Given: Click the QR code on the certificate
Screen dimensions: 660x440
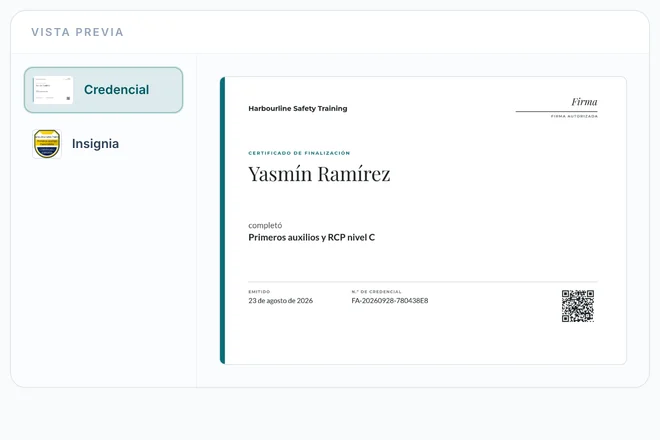Looking at the screenshot, I should pos(578,306).
